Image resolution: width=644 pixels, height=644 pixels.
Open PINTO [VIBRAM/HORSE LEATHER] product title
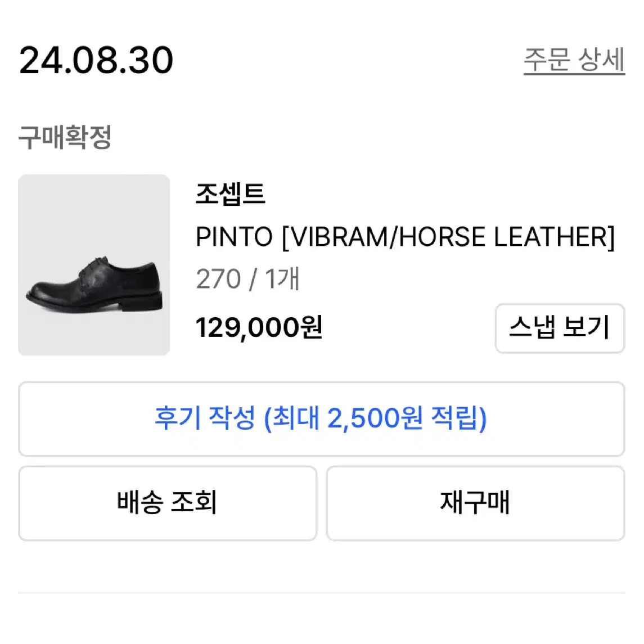tap(405, 237)
